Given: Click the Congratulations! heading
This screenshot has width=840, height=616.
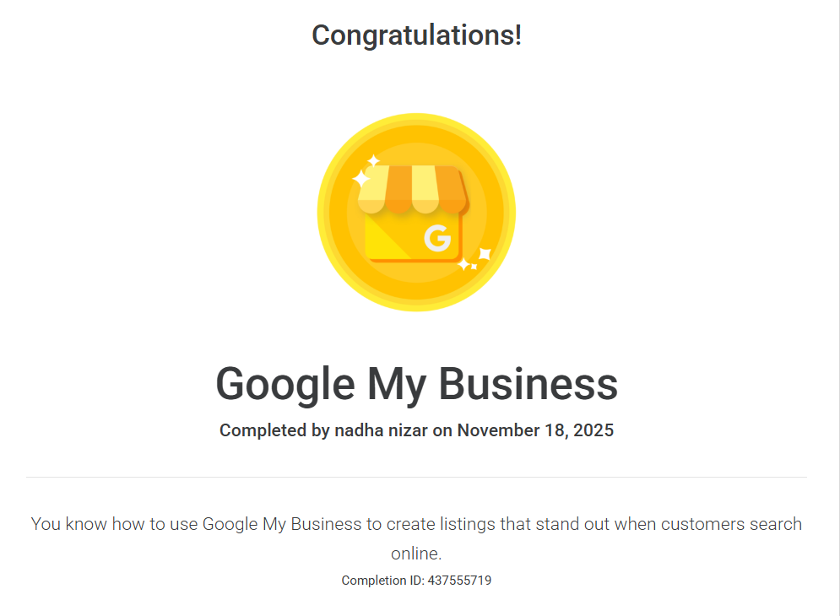Looking at the screenshot, I should [x=416, y=35].
